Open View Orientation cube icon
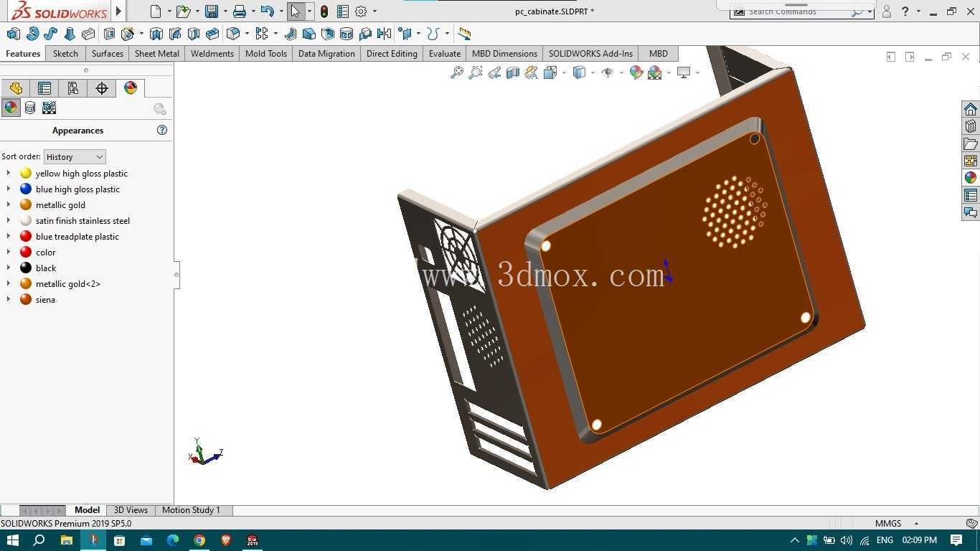980x551 pixels. click(x=550, y=72)
